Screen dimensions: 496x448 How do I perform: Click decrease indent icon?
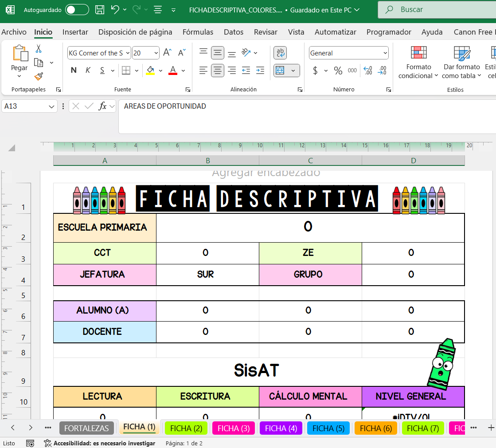pos(246,70)
